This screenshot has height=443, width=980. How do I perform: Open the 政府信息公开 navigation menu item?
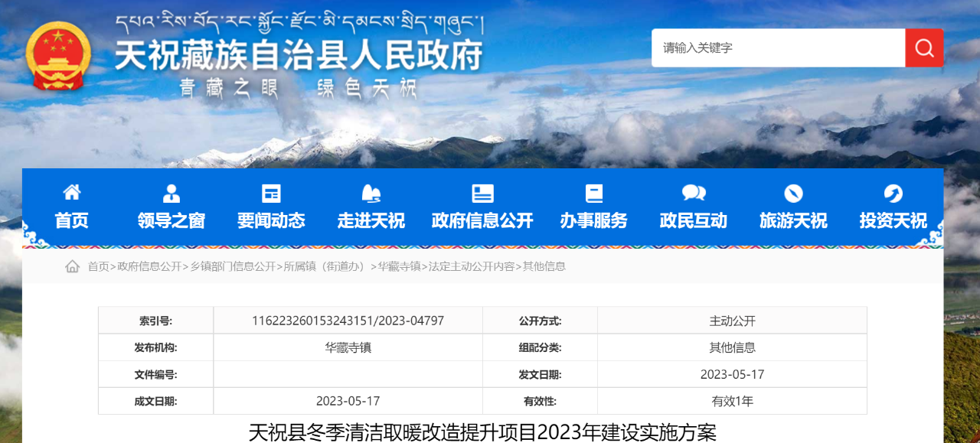(482, 220)
